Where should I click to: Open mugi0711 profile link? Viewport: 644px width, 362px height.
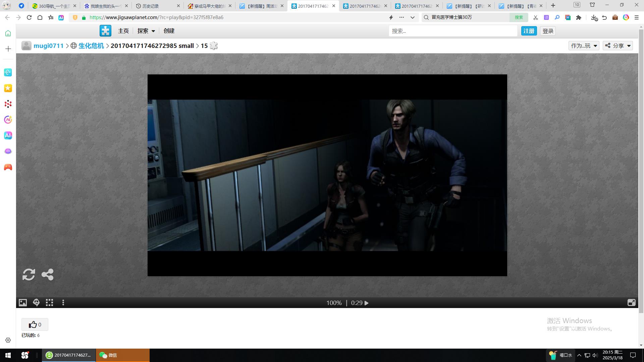click(x=49, y=46)
